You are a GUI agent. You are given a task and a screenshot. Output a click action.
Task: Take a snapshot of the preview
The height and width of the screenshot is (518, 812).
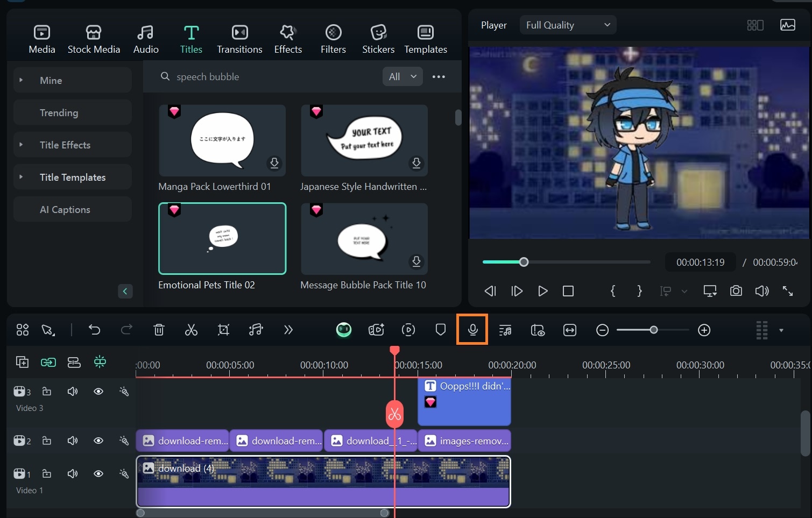(736, 291)
